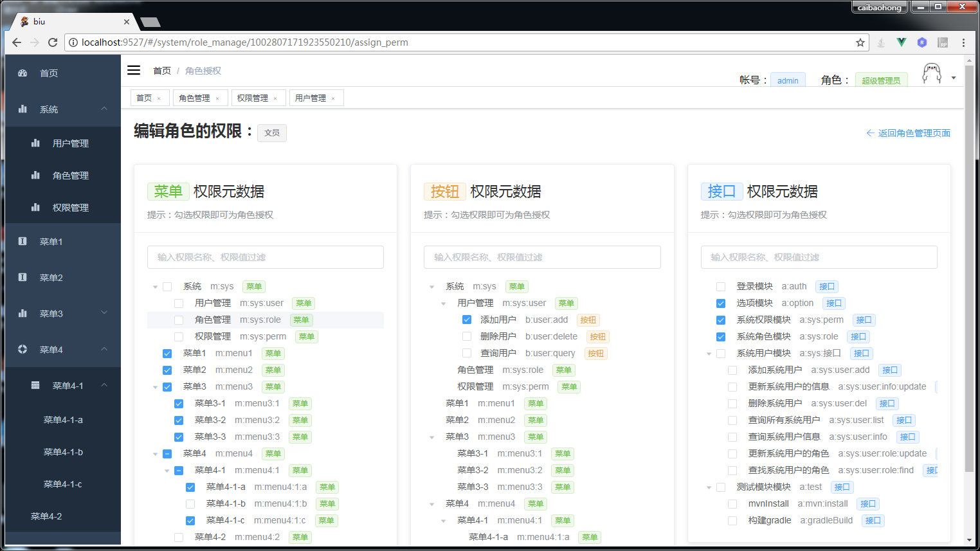The width and height of the screenshot is (980, 551).
Task: Collapse 系统用户模块 node in interface panel
Action: click(709, 354)
